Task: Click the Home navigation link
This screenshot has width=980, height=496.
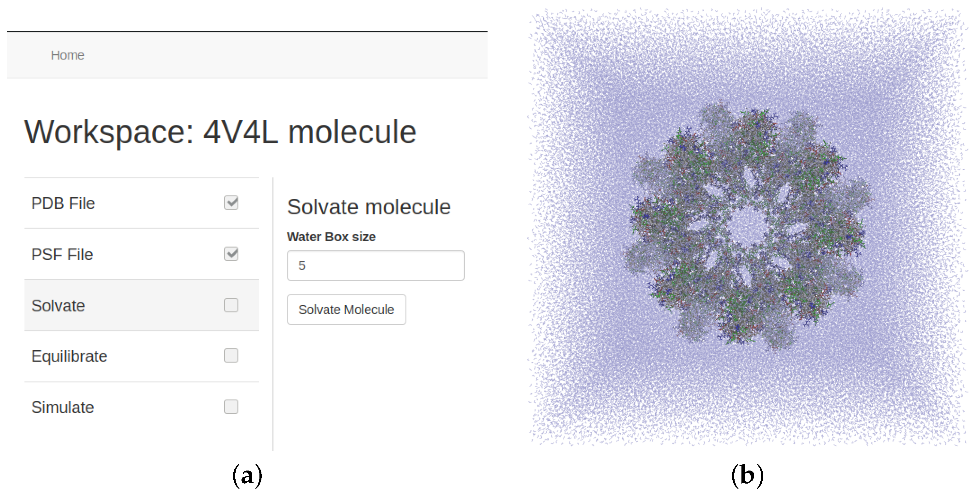Action: point(67,55)
